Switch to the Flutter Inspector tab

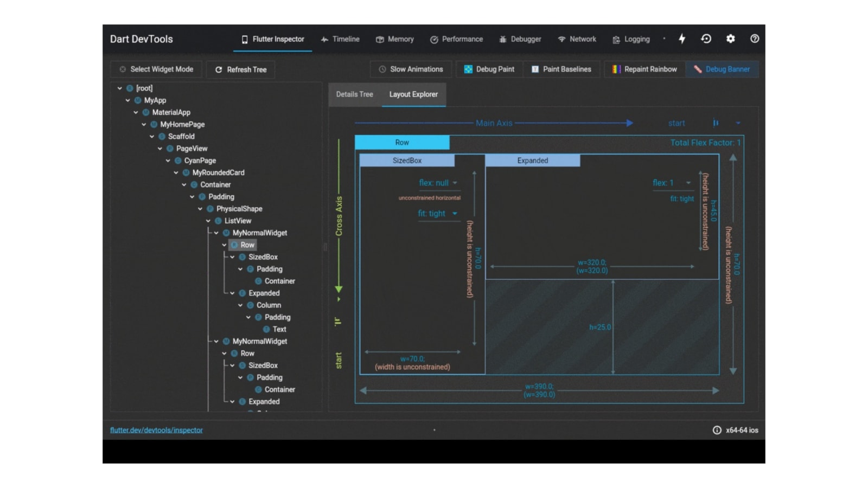[272, 39]
